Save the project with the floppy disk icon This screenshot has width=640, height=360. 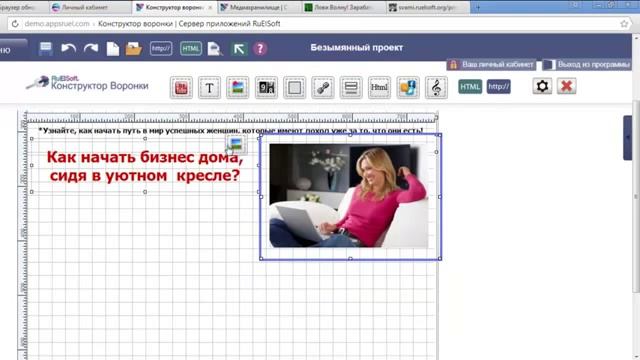click(46, 49)
